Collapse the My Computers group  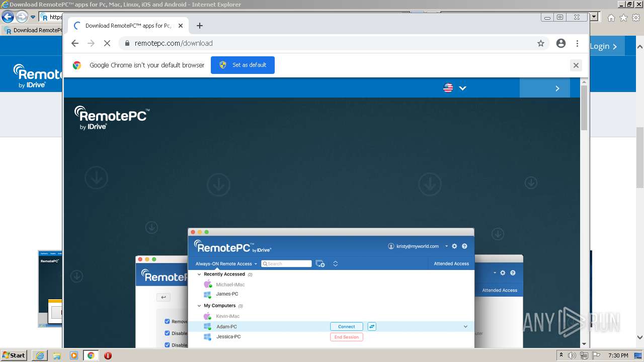pyautogui.click(x=199, y=306)
